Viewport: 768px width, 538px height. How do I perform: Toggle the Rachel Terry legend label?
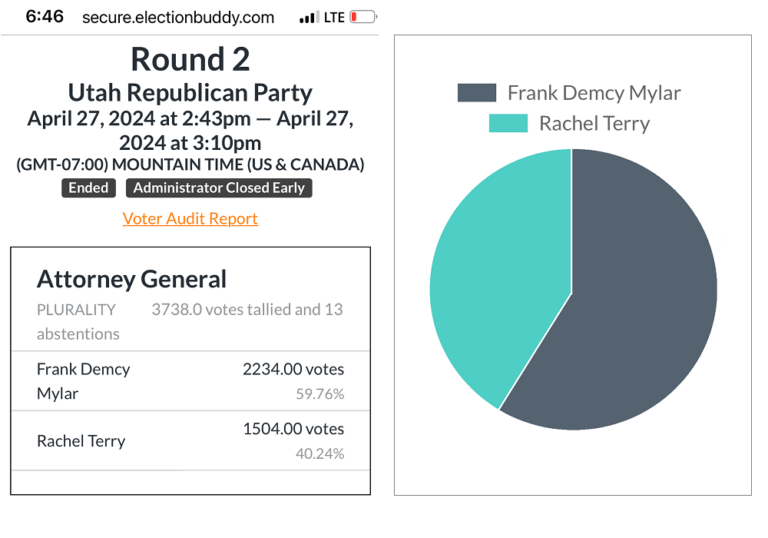pyautogui.click(x=594, y=124)
